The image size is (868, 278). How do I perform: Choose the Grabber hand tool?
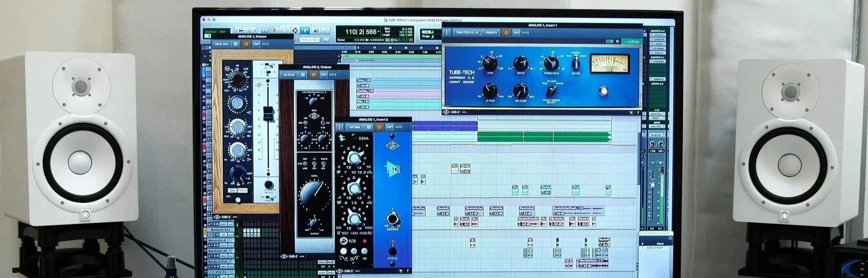(x=305, y=30)
